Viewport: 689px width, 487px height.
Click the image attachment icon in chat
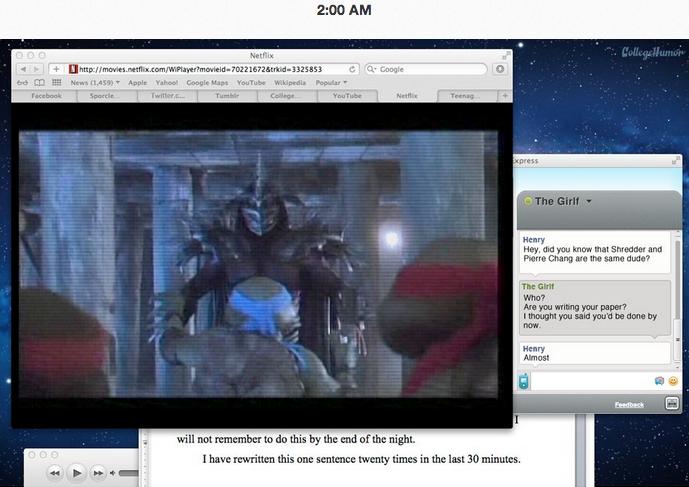[659, 381]
